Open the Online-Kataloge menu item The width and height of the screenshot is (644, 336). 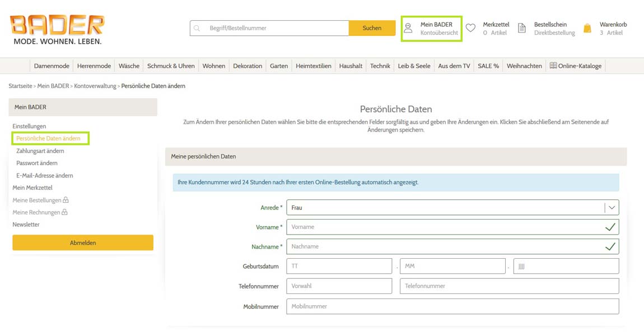click(x=575, y=66)
